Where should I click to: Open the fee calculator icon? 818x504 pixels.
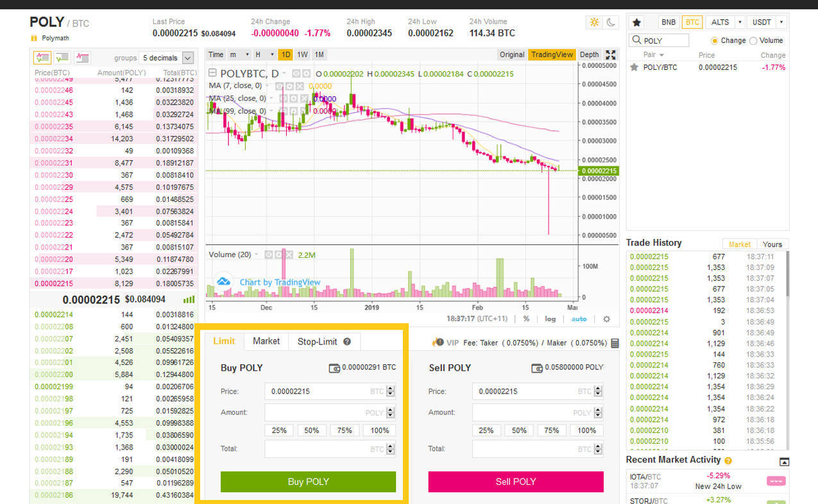pyautogui.click(x=615, y=343)
